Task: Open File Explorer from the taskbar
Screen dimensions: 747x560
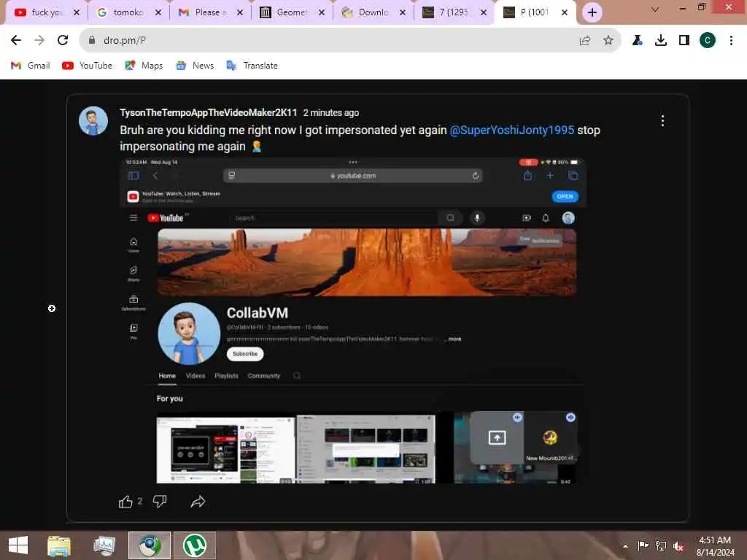Action: pos(59,545)
